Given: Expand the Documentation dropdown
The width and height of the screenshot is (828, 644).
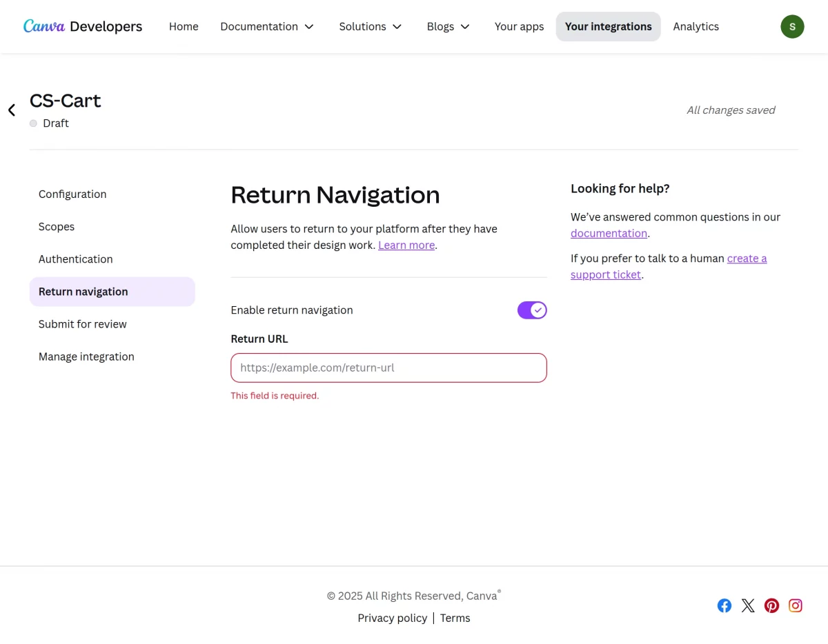Looking at the screenshot, I should point(267,26).
